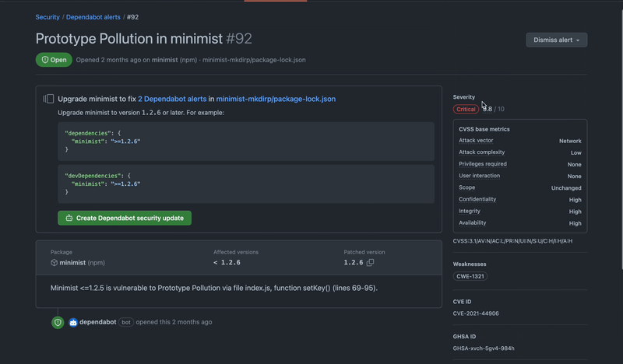
Task: Click the package cube icon next to minimist
Action: click(54, 262)
